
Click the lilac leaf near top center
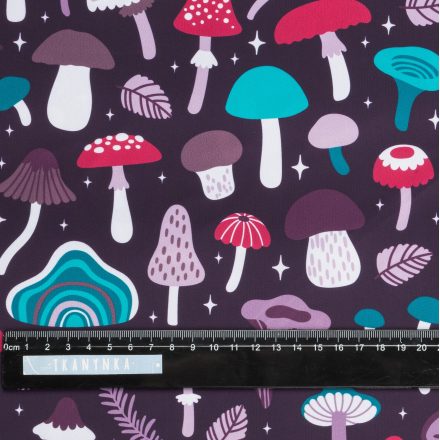[145, 97]
